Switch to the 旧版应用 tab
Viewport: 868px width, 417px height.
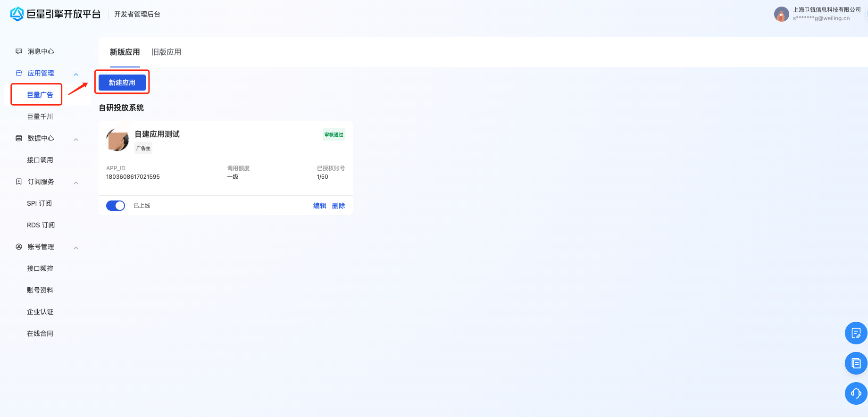click(x=167, y=52)
